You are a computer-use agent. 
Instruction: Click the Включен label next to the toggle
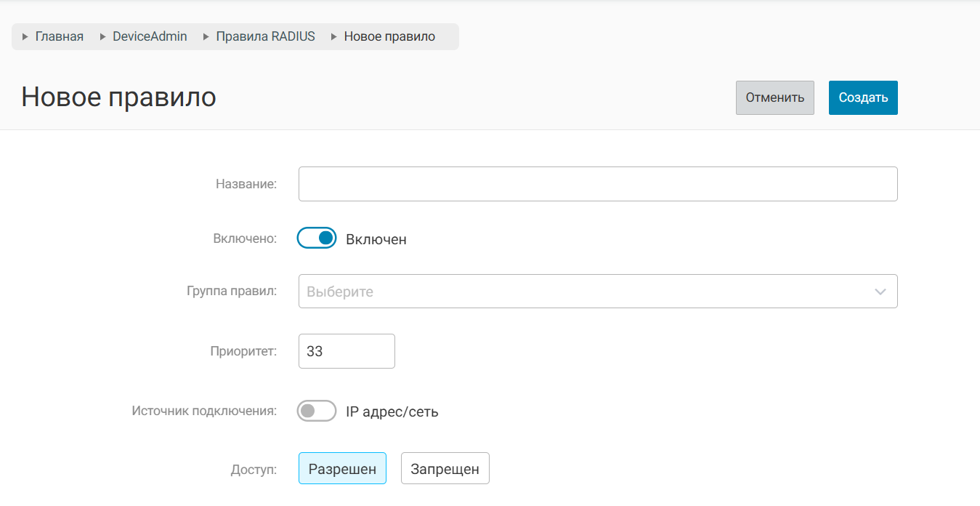click(x=376, y=239)
